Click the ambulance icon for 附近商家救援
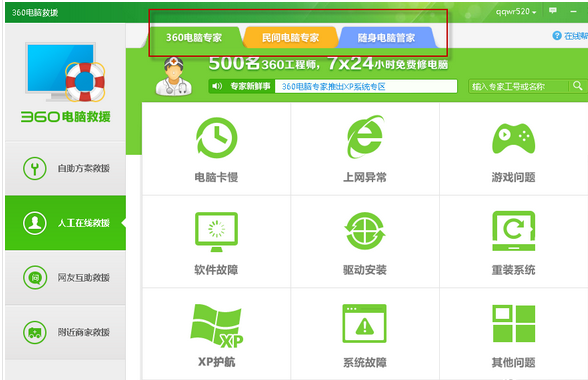 pos(34,332)
